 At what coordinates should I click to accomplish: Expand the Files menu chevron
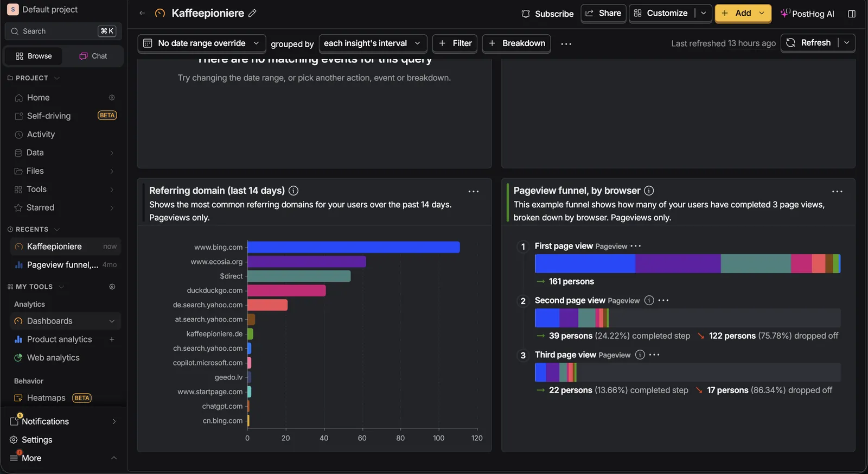coord(112,172)
